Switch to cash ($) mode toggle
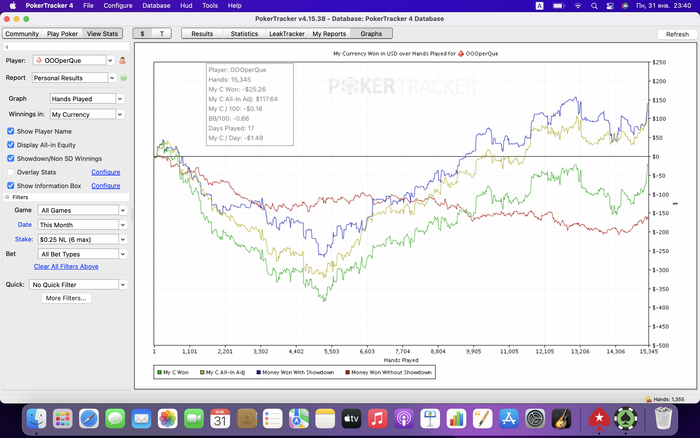 coord(142,33)
